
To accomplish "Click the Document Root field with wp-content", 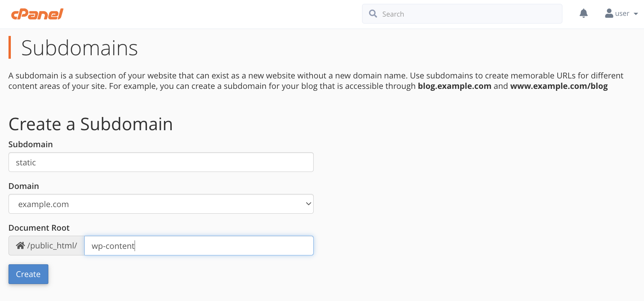I will (x=199, y=246).
